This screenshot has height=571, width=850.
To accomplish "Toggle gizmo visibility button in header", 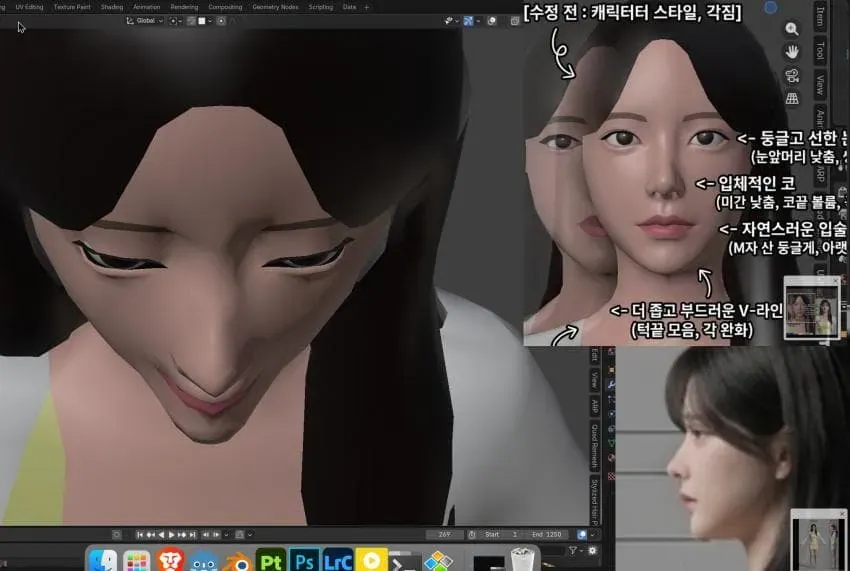I will (468, 21).
